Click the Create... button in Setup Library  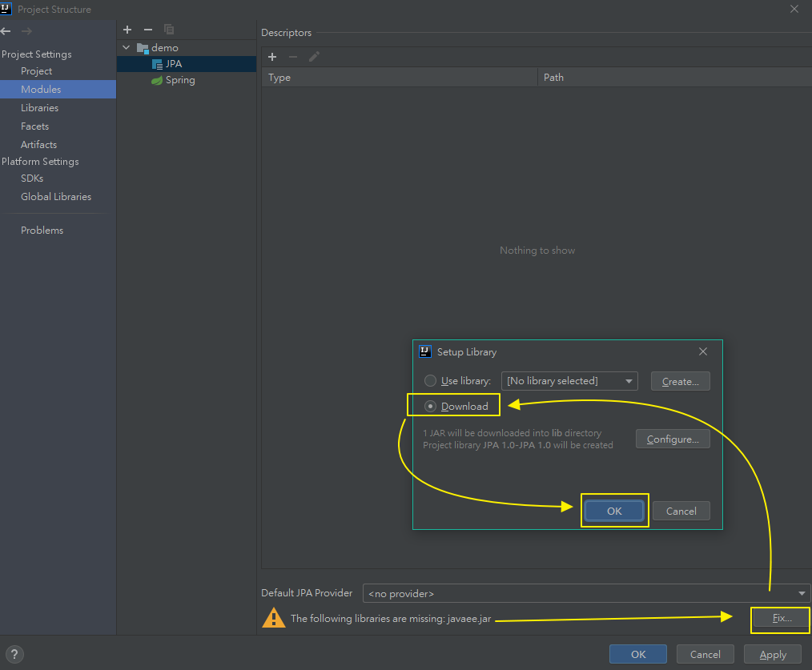pos(680,381)
